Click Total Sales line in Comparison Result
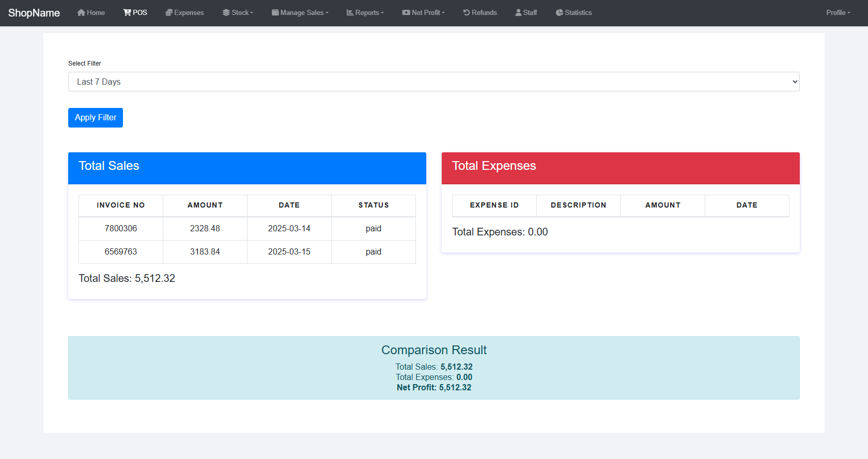The height and width of the screenshot is (459, 868). [434, 367]
